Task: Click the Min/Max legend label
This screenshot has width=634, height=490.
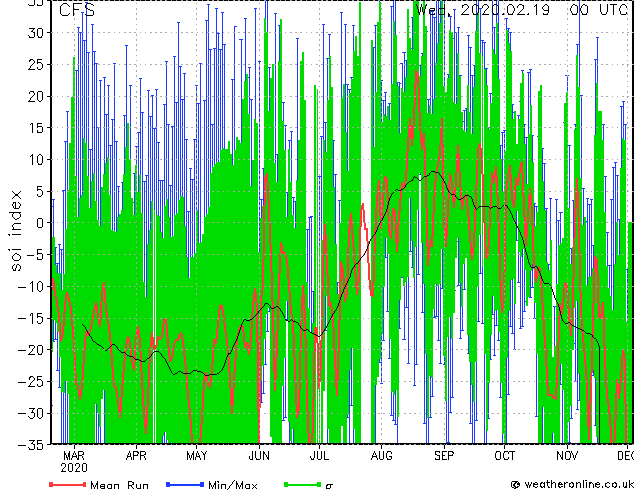Action: pyautogui.click(x=232, y=485)
